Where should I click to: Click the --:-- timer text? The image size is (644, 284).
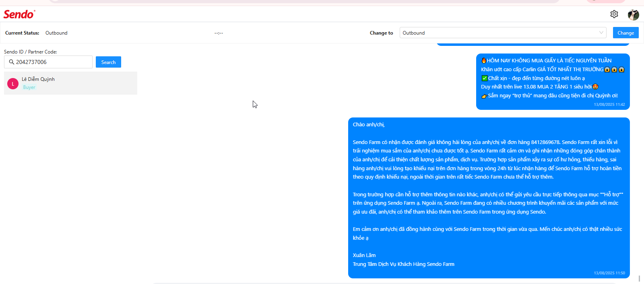(219, 33)
